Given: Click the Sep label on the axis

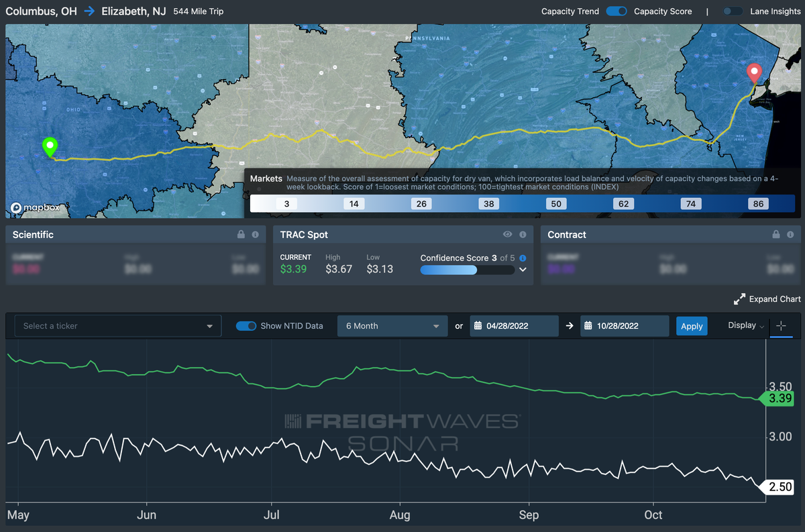Looking at the screenshot, I should tap(529, 515).
